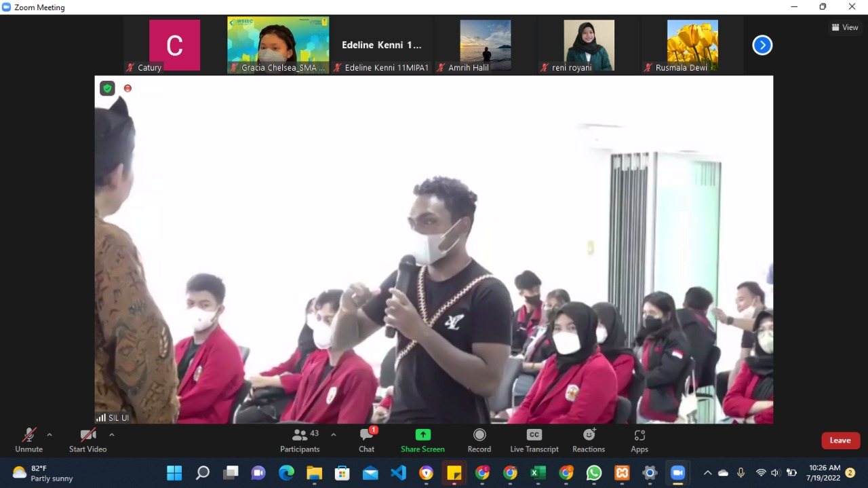868x488 pixels.
Task: Open the Reactions menu
Action: coord(589,440)
